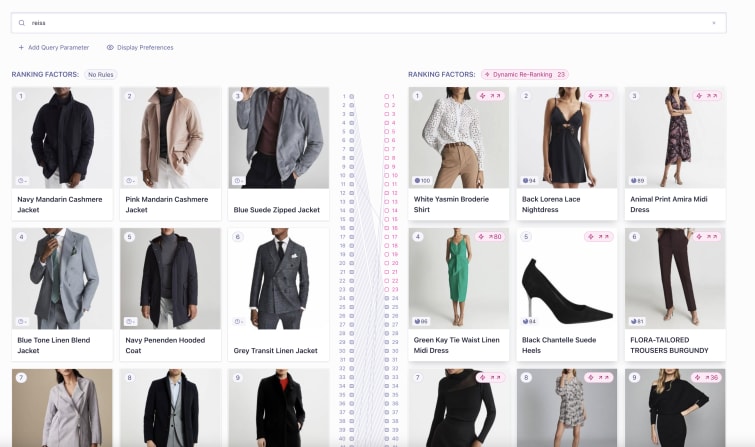
Task: Select pink rank marker 23 in right column
Action: click(x=386, y=289)
